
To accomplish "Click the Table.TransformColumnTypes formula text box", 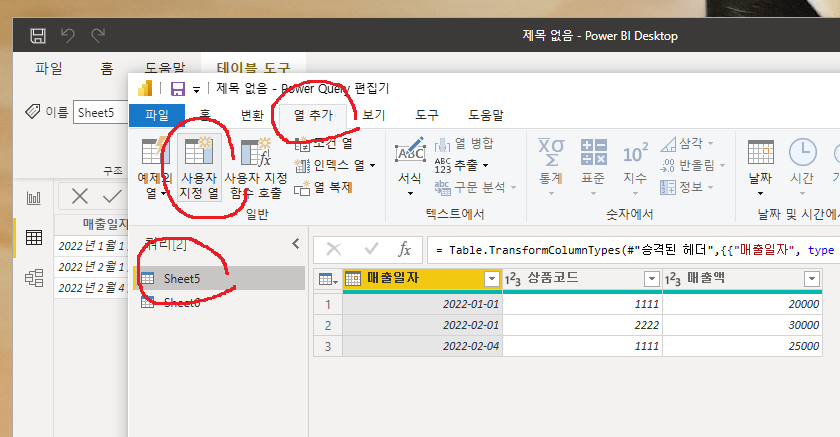I will (634, 250).
